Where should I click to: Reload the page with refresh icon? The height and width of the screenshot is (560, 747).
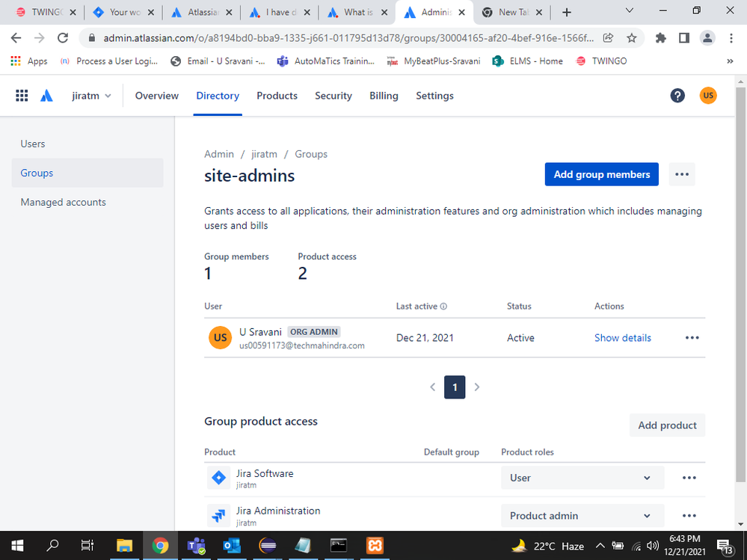pos(63,37)
